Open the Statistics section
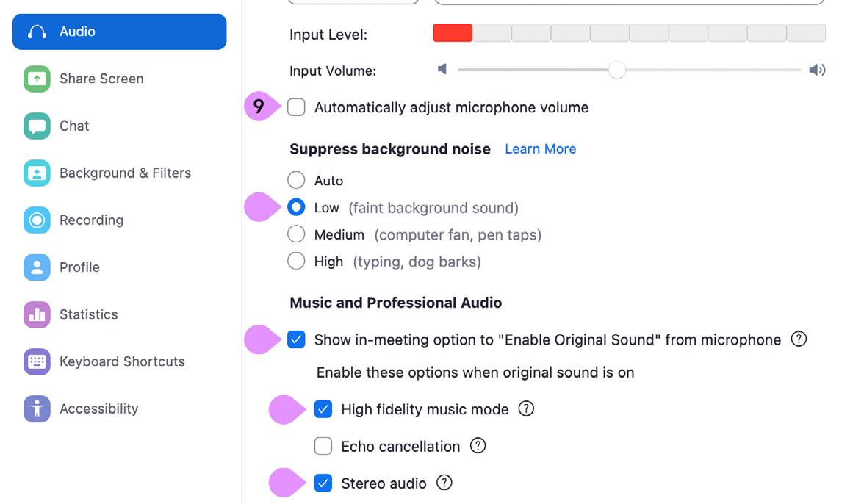The width and height of the screenshot is (864, 504). click(120, 314)
